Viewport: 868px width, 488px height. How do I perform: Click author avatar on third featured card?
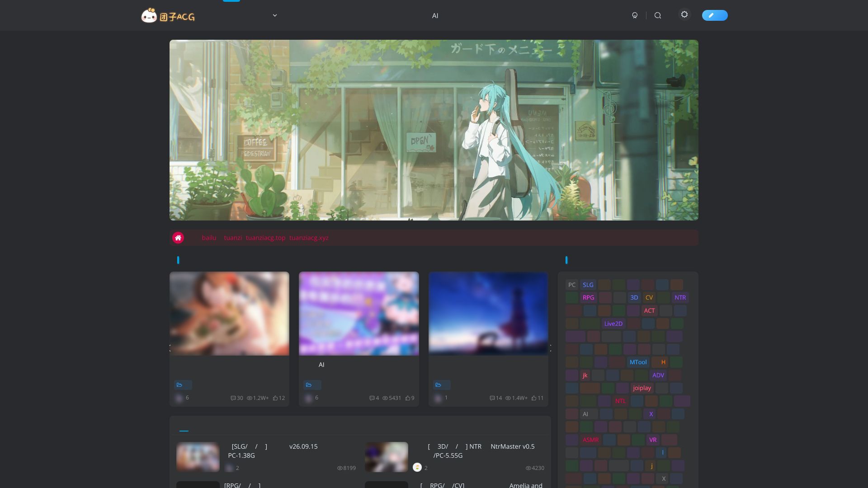pos(438,398)
